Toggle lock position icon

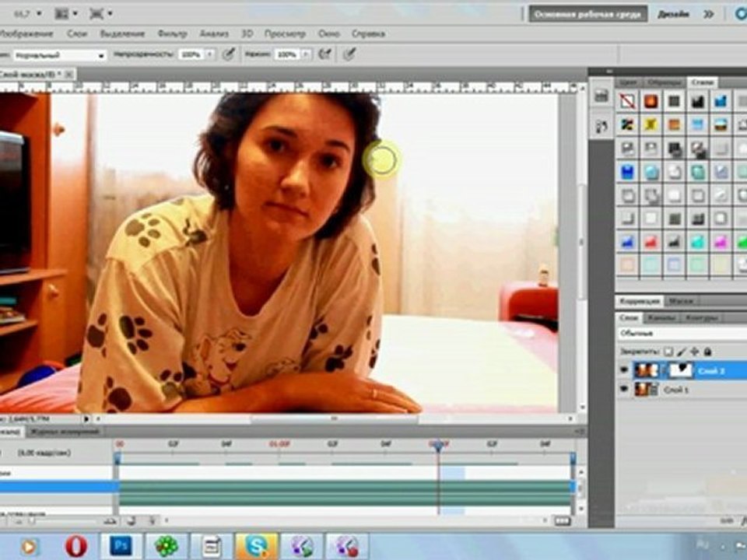click(695, 352)
